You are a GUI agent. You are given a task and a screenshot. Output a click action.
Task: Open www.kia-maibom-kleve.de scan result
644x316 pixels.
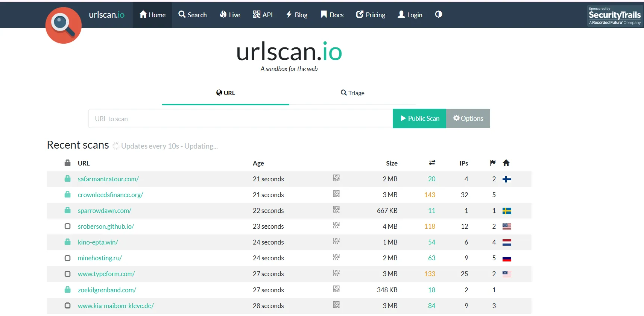click(x=115, y=306)
